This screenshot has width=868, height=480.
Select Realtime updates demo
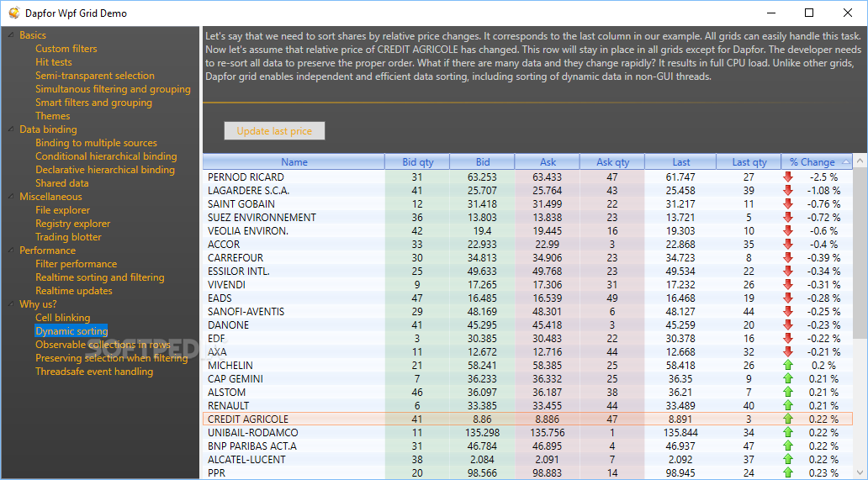(74, 291)
